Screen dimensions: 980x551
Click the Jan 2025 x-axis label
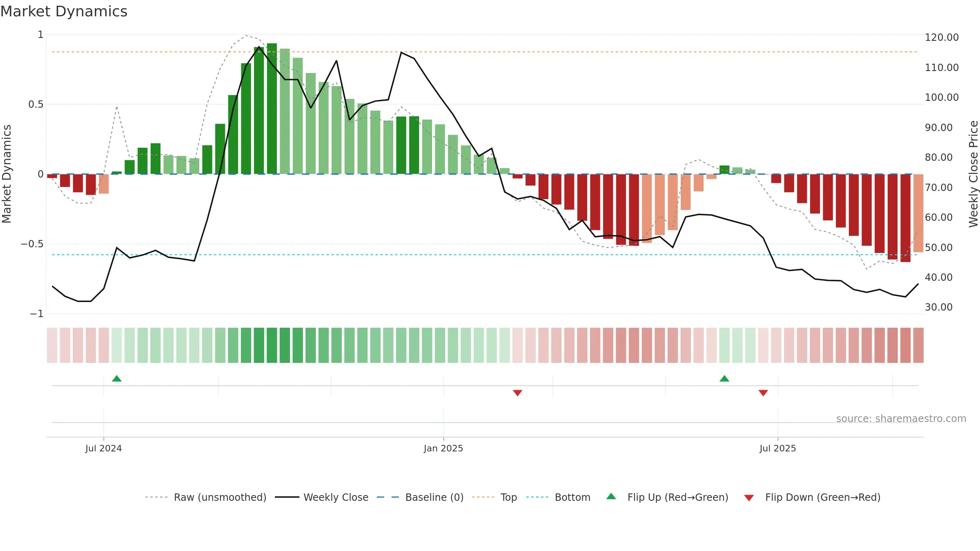coord(443,448)
